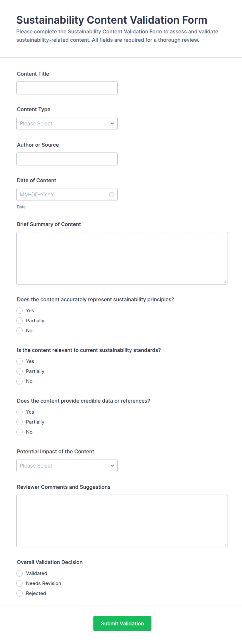
Task: Click the Content Type dropdown chevron
Action: tap(112, 123)
